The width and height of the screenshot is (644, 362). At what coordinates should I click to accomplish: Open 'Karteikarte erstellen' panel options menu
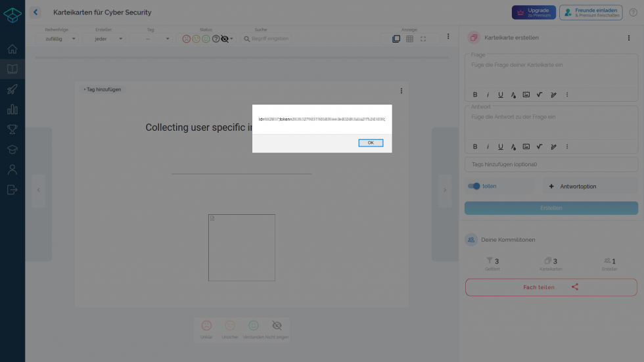[x=629, y=38]
